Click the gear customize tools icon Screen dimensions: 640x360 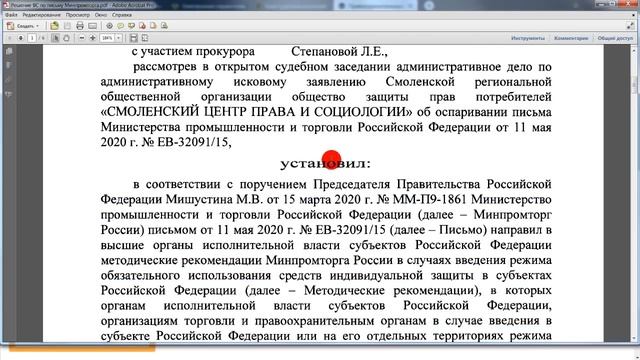pos(109,26)
